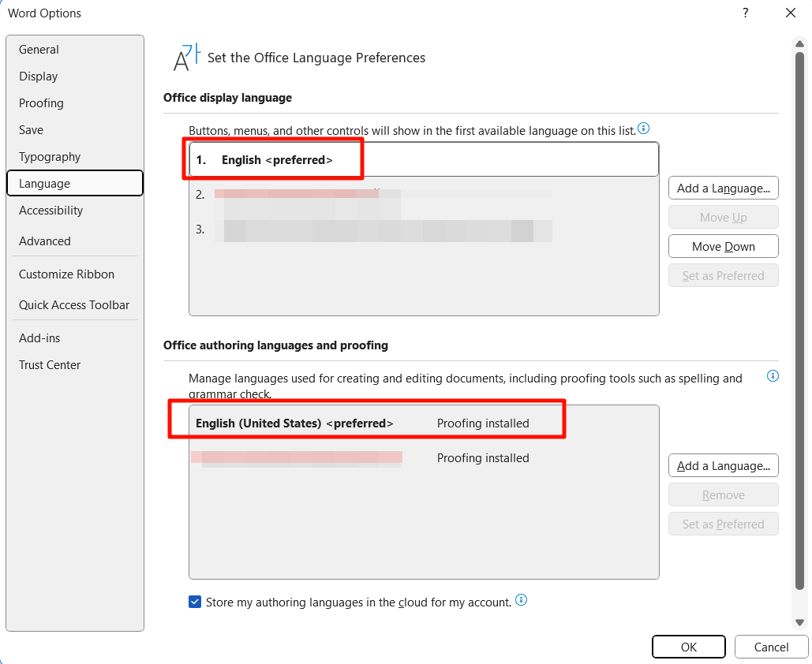Open Quick Access Toolbar settings

pyautogui.click(x=74, y=304)
